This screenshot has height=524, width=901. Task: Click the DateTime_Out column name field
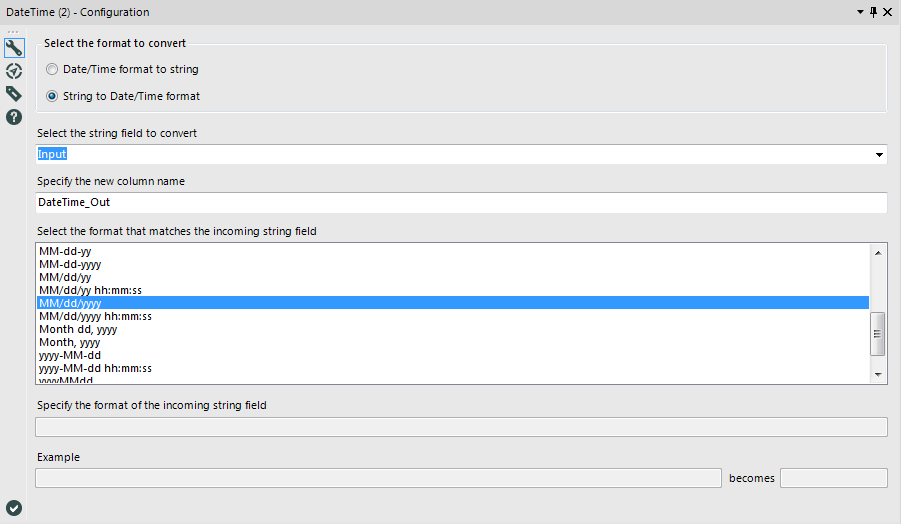point(461,202)
